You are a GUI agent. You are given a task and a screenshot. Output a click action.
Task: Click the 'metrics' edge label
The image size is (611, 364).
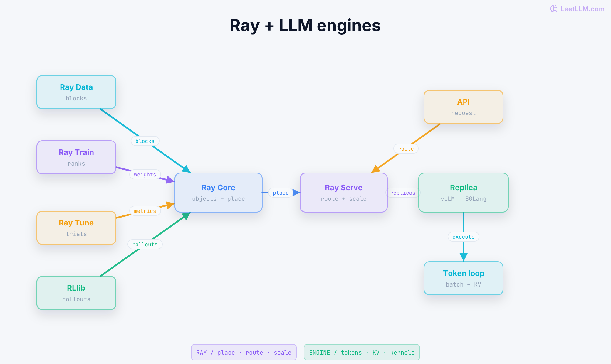145,211
